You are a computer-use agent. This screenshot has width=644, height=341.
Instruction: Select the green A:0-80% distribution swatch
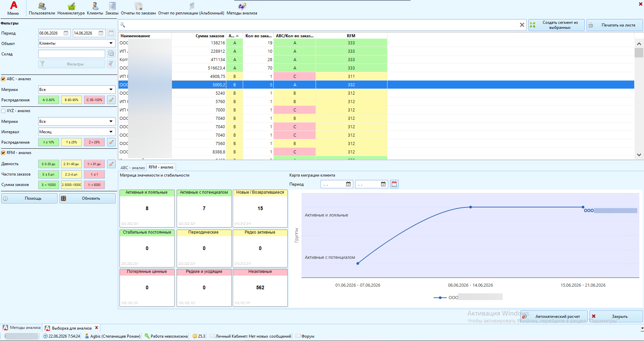pos(49,100)
